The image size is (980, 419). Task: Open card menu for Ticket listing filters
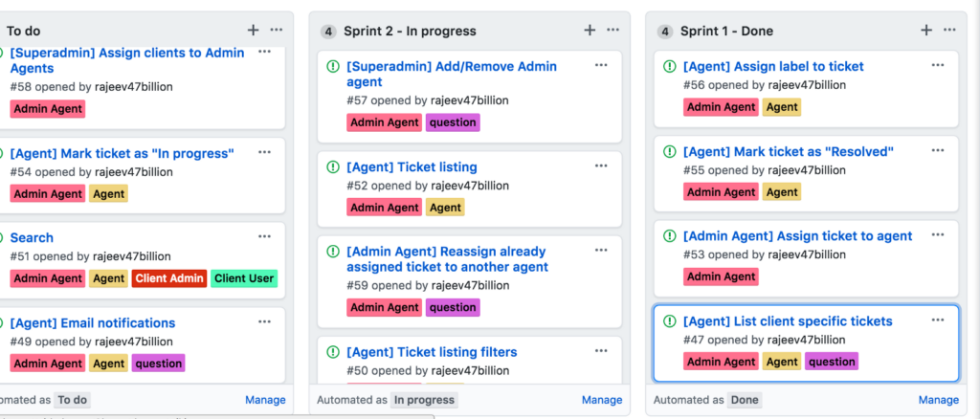(x=601, y=350)
